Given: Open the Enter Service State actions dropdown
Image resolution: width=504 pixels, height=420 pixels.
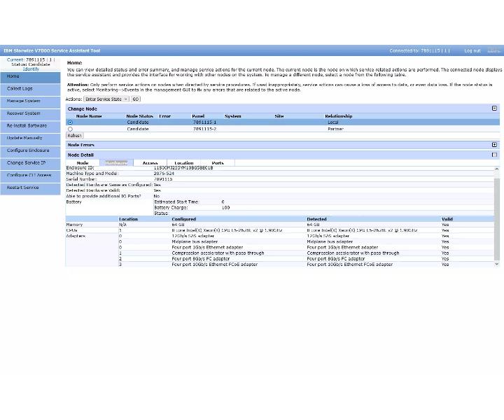Looking at the screenshot, I should click(106, 99).
